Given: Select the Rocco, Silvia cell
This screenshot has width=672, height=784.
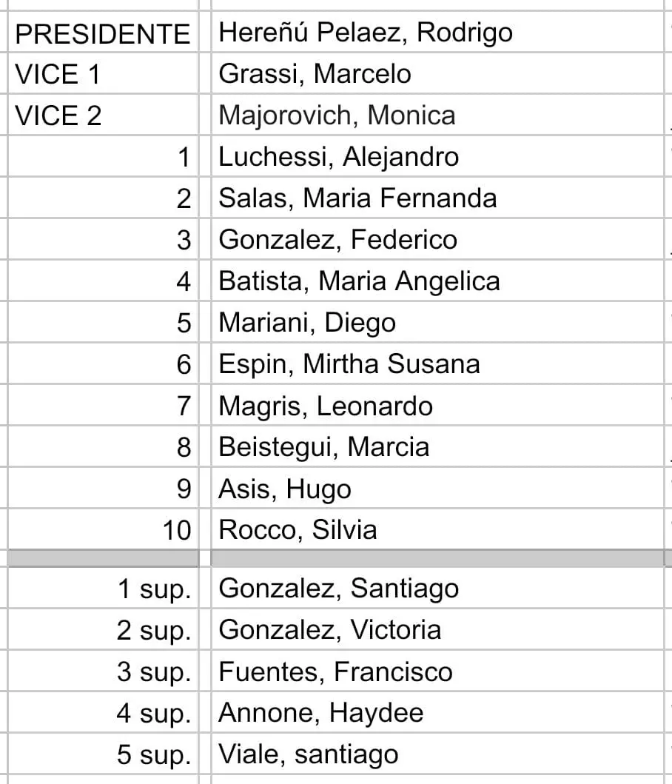Looking at the screenshot, I should click(298, 530).
